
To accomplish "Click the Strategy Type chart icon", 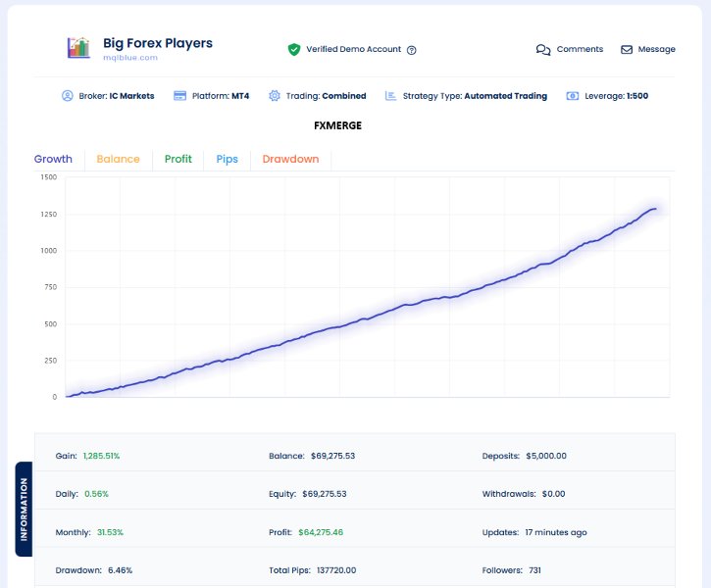I will pos(391,96).
